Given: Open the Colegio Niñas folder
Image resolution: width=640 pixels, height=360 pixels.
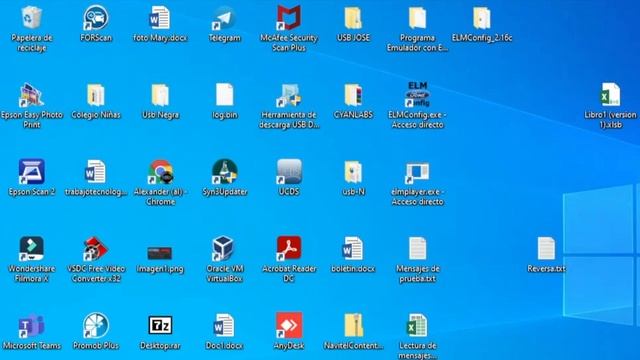Looking at the screenshot, I should (96, 96).
